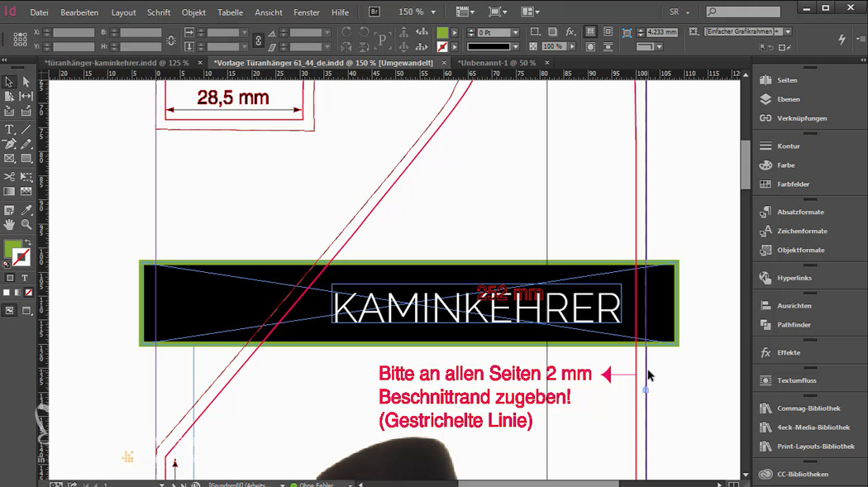Open the object style 'Einfacher Grafikrahmen' dropdown
Screen dimensions: 868x487
point(788,32)
